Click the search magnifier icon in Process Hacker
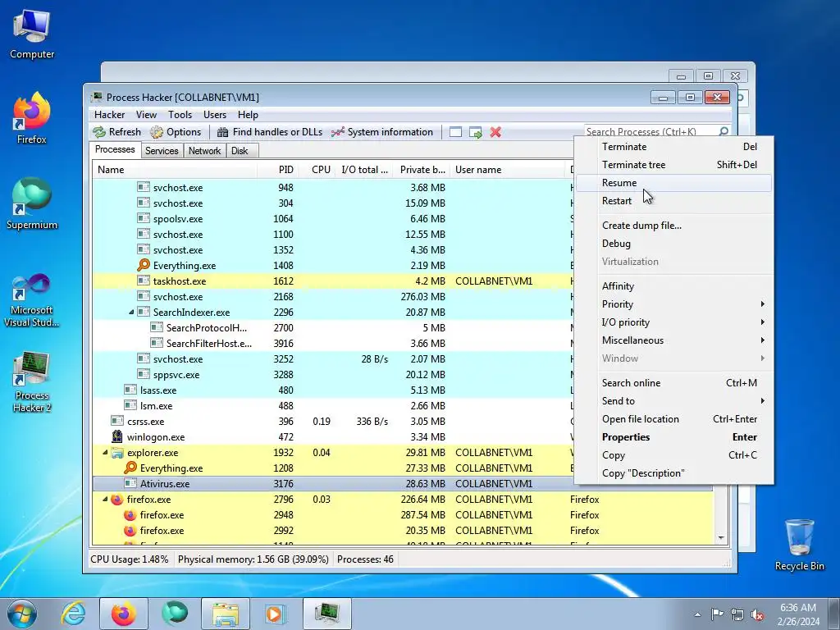The height and width of the screenshot is (630, 840). tap(724, 131)
